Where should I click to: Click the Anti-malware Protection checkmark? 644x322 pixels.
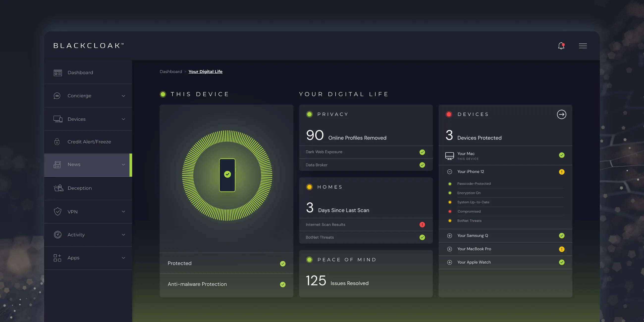(x=283, y=284)
